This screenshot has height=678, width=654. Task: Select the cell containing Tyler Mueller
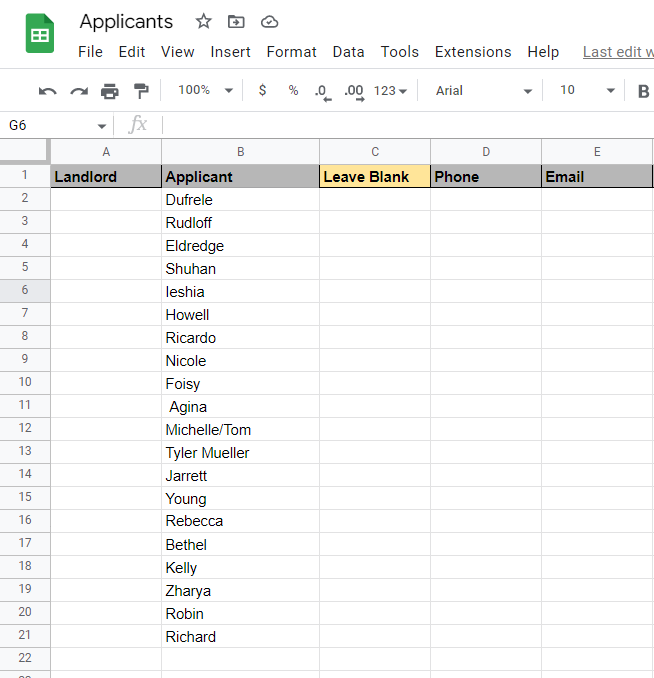tap(240, 453)
